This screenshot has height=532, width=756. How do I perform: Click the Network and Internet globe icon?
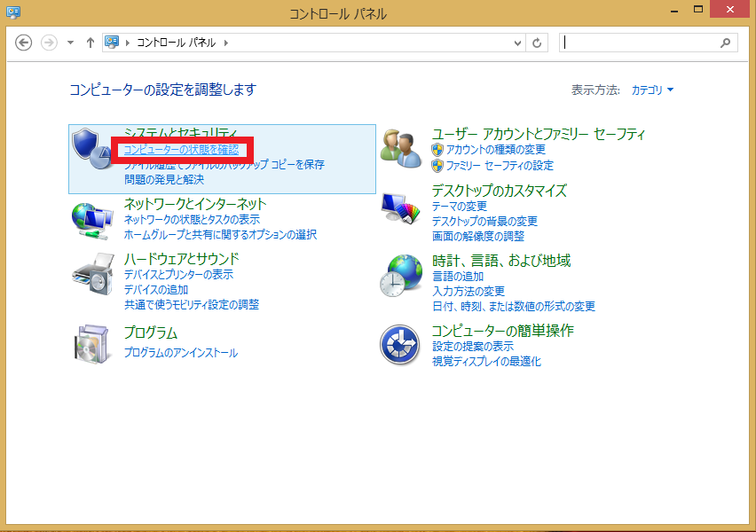pos(92,220)
